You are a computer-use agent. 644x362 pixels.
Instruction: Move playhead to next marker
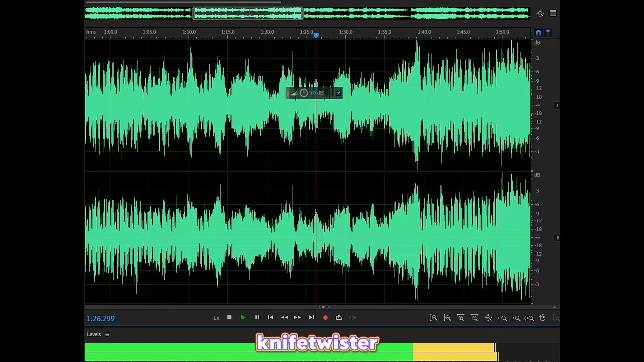click(x=311, y=318)
